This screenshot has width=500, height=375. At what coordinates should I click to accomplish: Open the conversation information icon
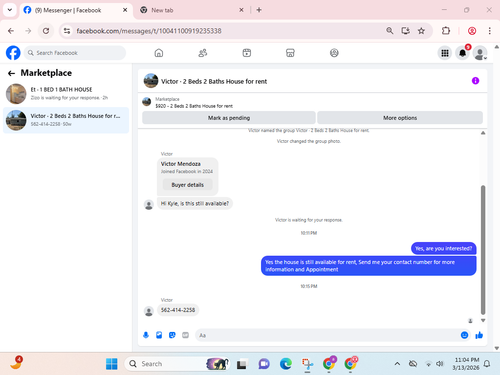475,81
